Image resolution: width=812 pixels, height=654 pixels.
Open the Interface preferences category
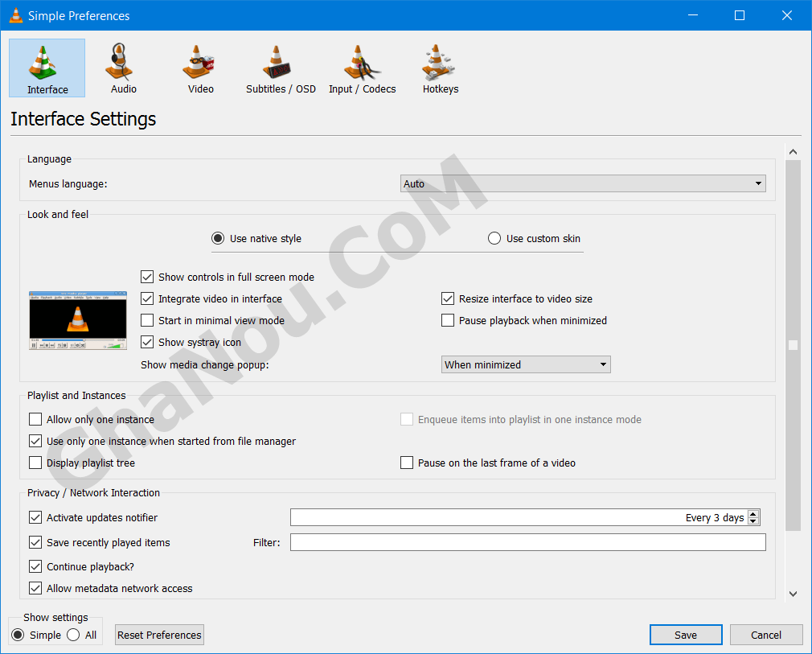pos(47,68)
